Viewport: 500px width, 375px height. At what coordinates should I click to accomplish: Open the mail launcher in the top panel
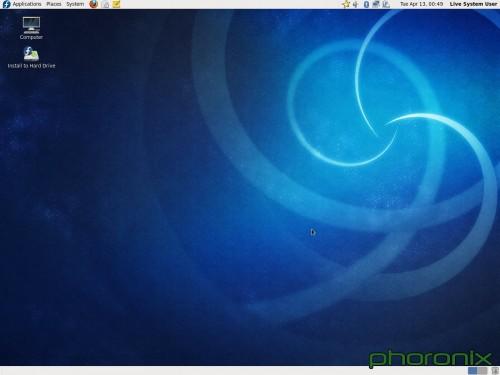(x=105, y=4)
